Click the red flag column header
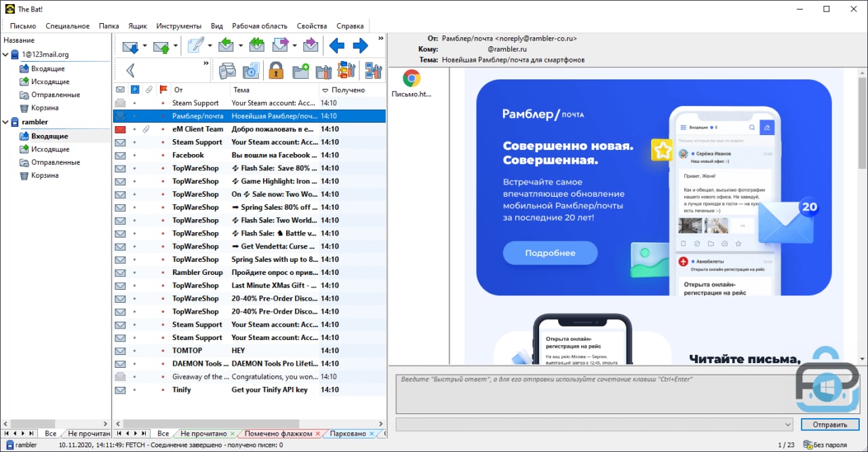The height and width of the screenshot is (452, 868). click(163, 90)
